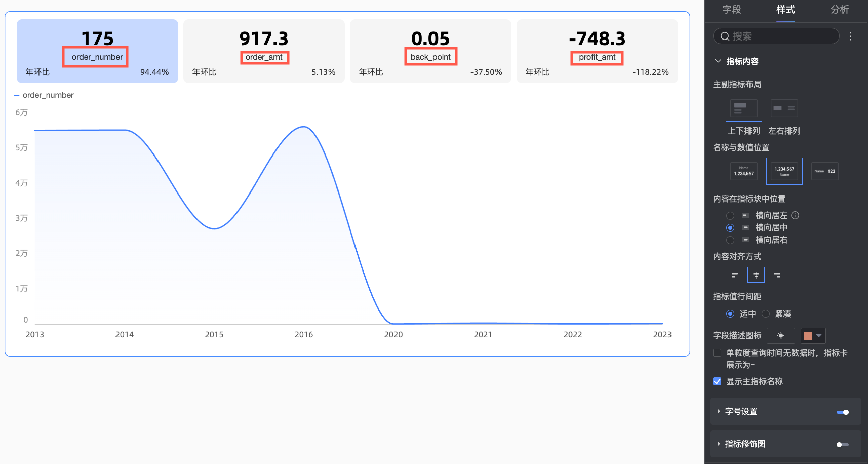Click the 2013 x-axis label
868x464 pixels.
coord(35,335)
